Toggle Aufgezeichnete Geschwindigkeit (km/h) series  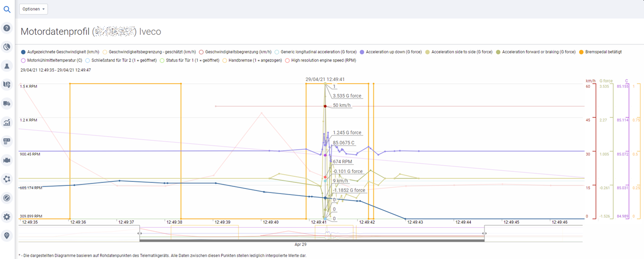[x=56, y=52]
